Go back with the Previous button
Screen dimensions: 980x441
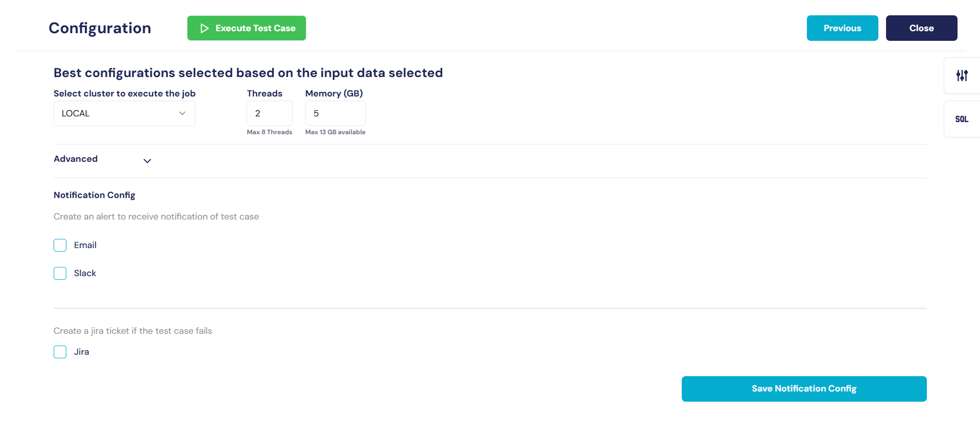(842, 28)
